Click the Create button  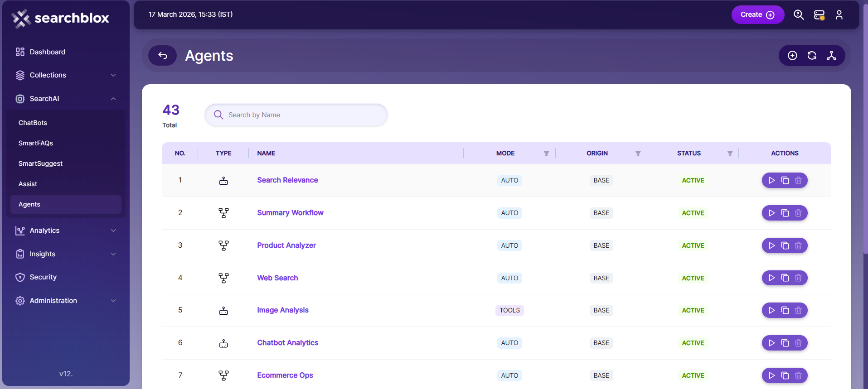pyautogui.click(x=757, y=15)
